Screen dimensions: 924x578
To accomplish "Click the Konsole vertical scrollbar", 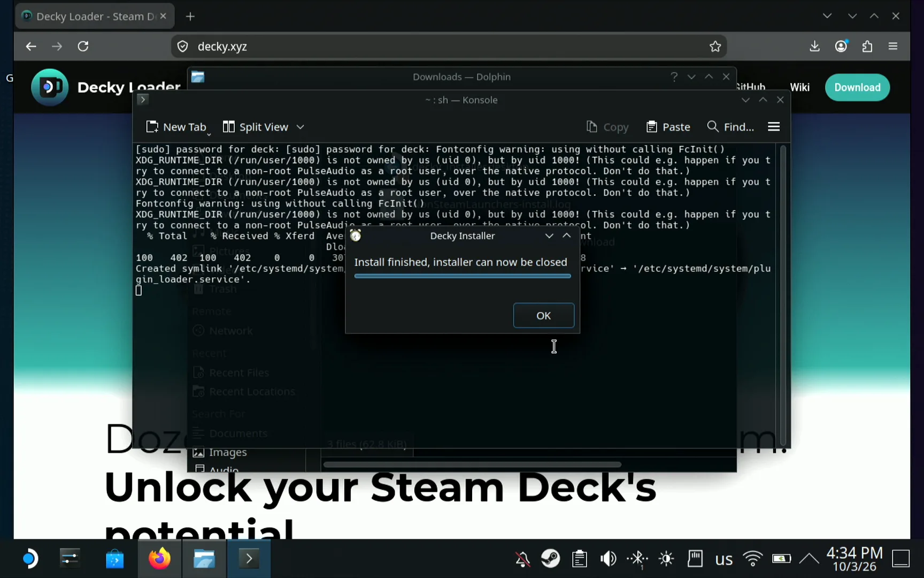I will (783, 294).
